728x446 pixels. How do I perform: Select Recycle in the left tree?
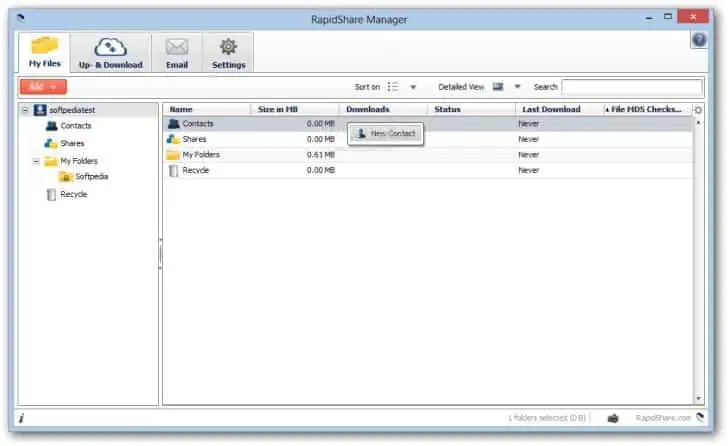74,194
